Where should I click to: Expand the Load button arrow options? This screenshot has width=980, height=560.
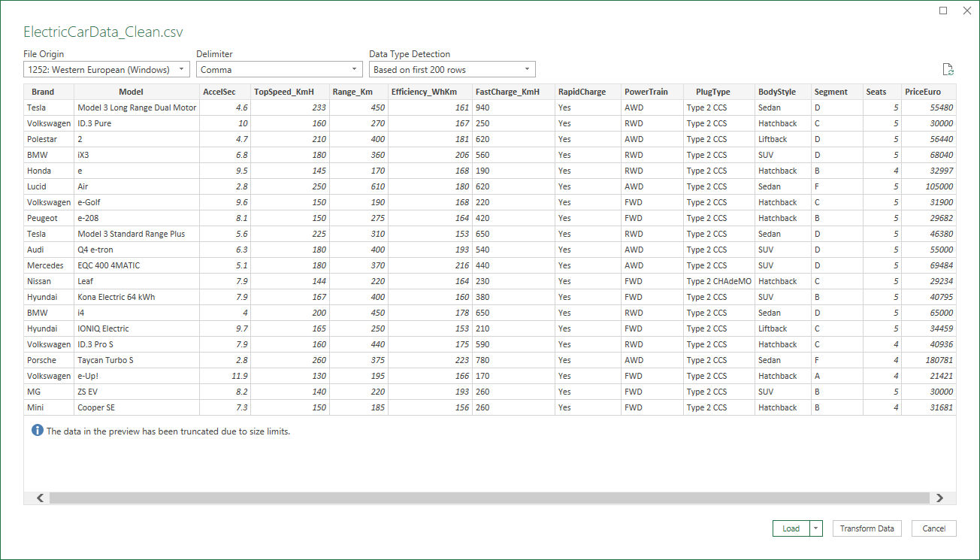pyautogui.click(x=816, y=528)
